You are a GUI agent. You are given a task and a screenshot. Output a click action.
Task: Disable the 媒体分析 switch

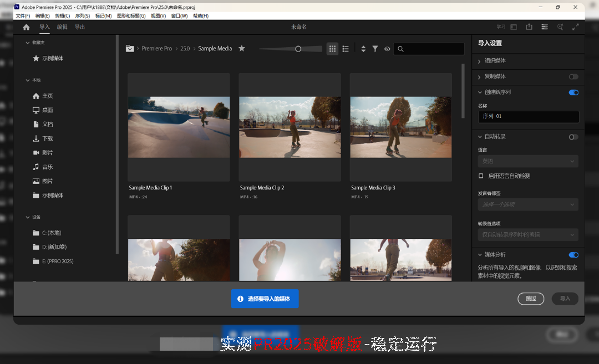(x=573, y=255)
